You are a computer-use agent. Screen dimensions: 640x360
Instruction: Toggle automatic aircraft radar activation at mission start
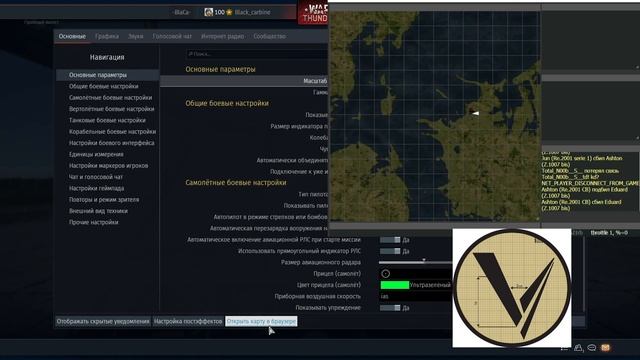point(390,240)
